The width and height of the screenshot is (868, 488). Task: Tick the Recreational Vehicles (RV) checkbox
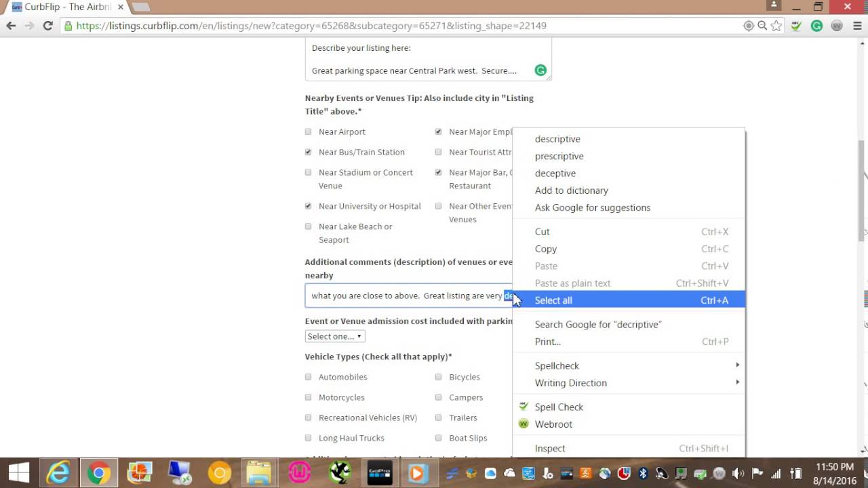[309, 418]
